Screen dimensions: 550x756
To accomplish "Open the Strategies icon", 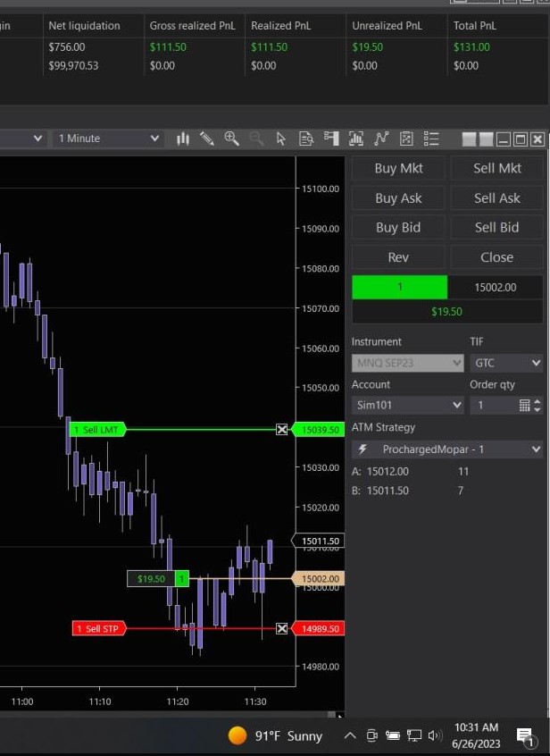I will pyautogui.click(x=406, y=139).
